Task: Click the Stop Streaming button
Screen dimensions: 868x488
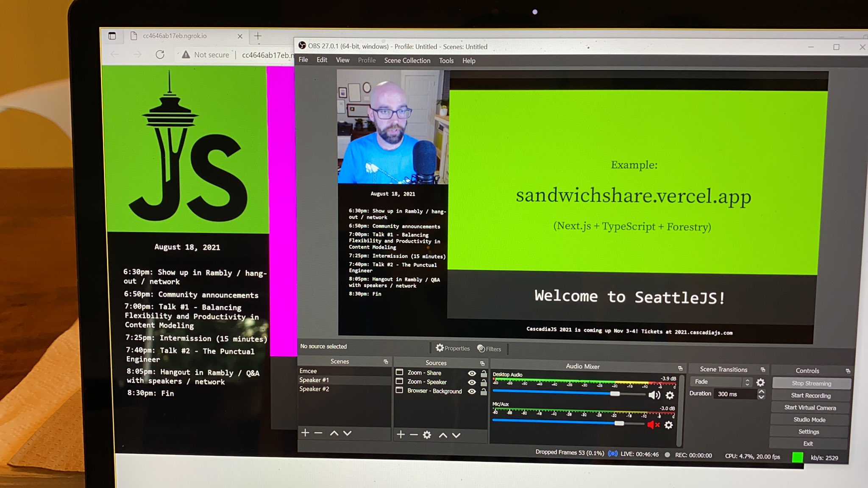Action: coord(812,383)
